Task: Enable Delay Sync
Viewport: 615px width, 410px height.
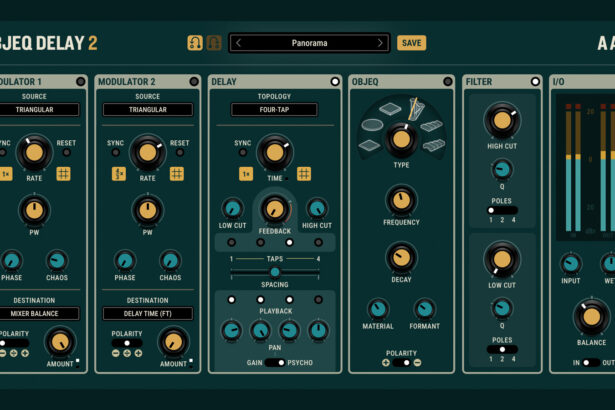Action: click(x=243, y=152)
